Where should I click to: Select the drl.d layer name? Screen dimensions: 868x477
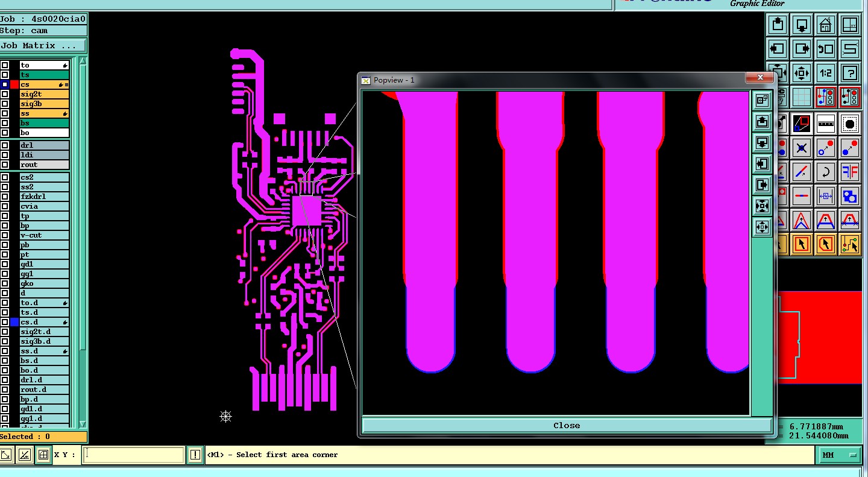(x=45, y=380)
